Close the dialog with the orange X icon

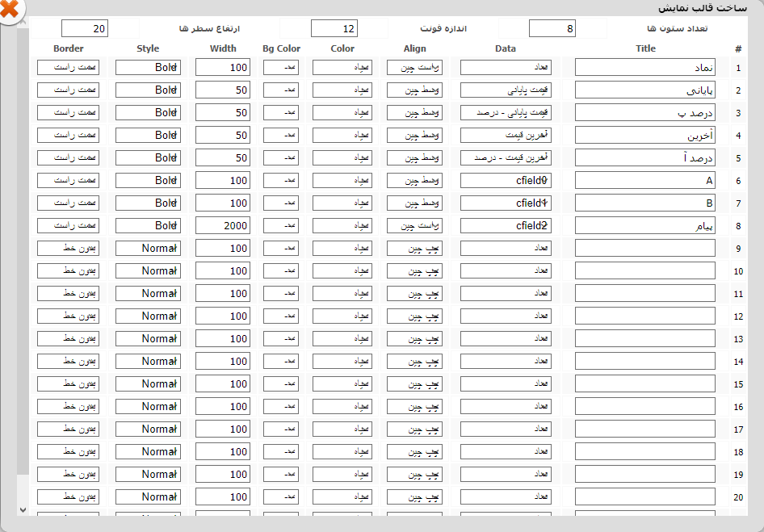(10, 10)
